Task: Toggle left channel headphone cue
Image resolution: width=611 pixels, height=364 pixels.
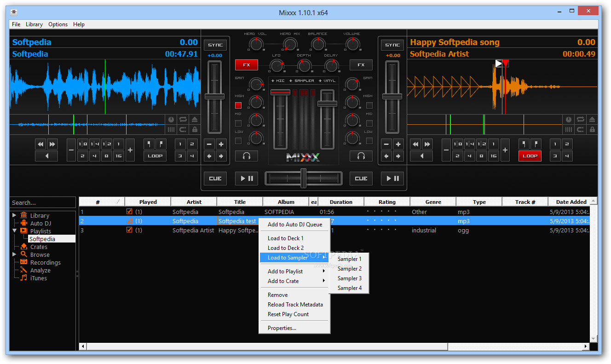Action: click(247, 156)
